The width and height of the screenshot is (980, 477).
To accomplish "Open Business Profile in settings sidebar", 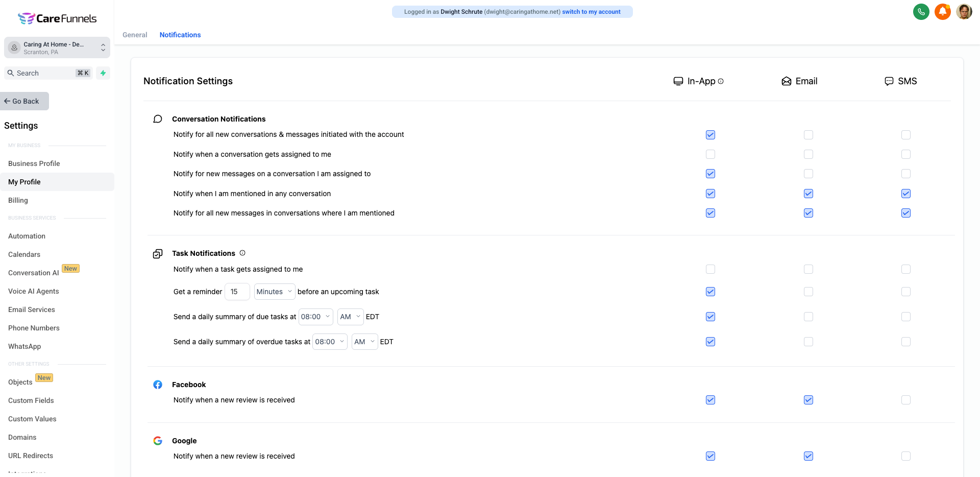I will tap(34, 163).
